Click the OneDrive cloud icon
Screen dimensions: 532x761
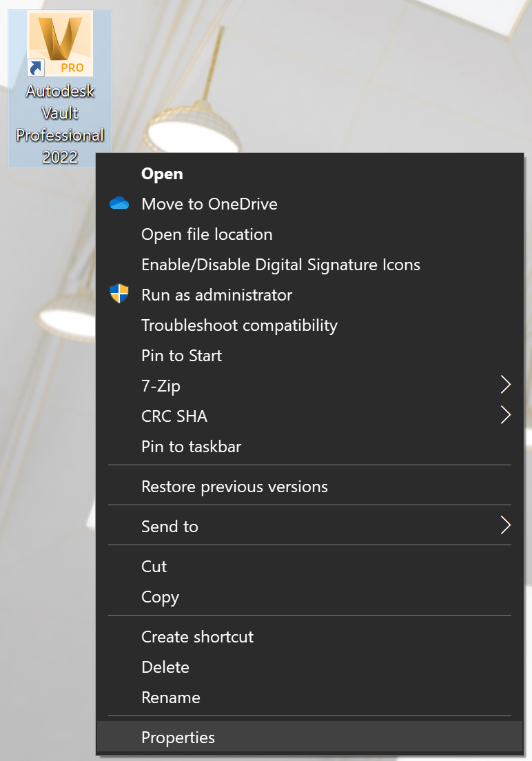tap(119, 203)
